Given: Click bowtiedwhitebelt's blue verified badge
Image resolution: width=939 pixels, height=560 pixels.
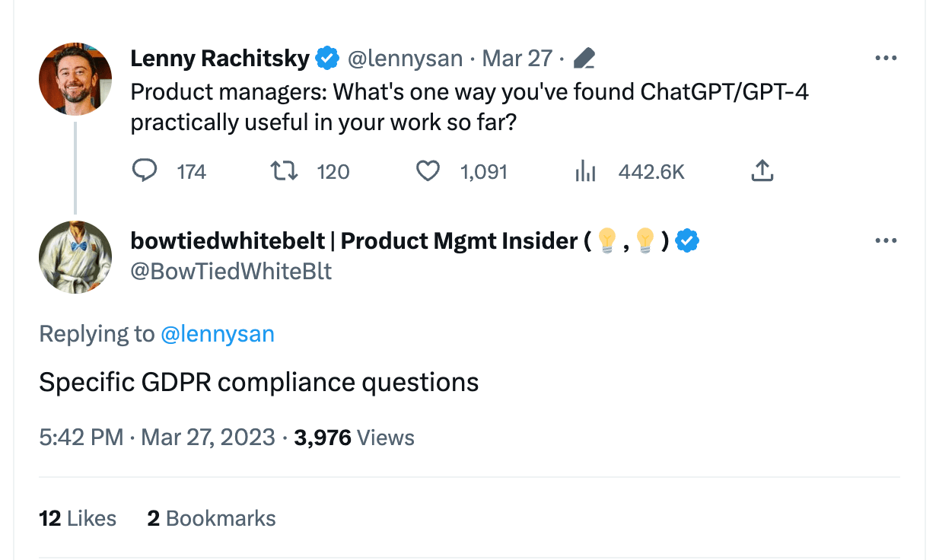Looking at the screenshot, I should tap(688, 241).
